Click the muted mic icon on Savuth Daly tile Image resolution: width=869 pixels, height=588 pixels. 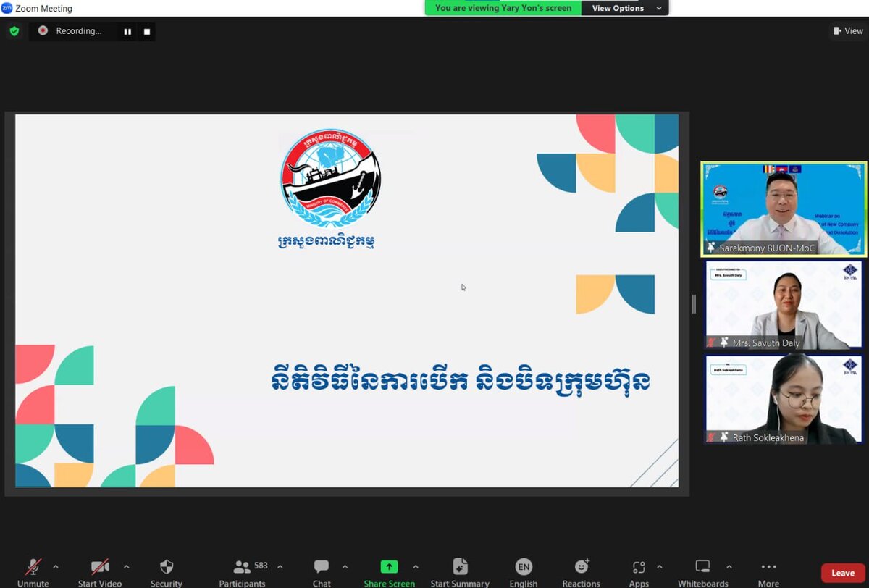point(712,343)
